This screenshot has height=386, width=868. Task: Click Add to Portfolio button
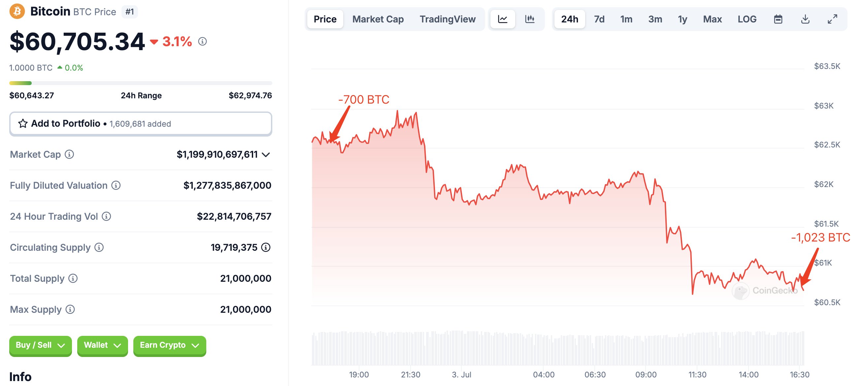[x=141, y=124]
